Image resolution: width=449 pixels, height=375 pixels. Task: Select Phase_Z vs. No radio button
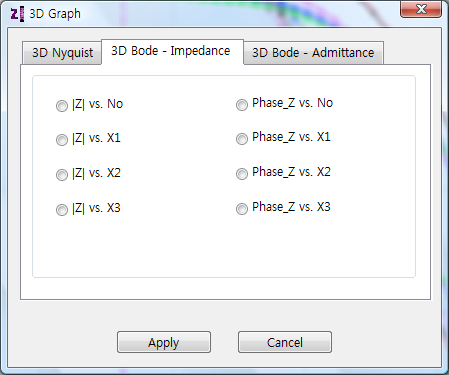pyautogui.click(x=242, y=105)
